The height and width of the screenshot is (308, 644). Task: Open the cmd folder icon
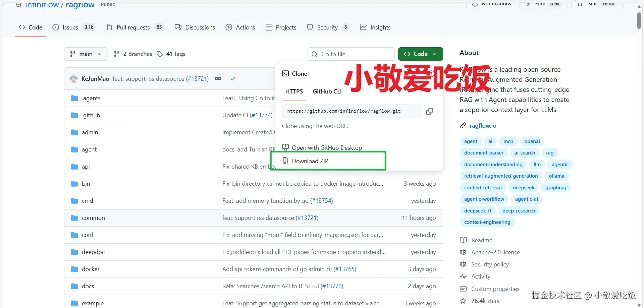coord(74,201)
